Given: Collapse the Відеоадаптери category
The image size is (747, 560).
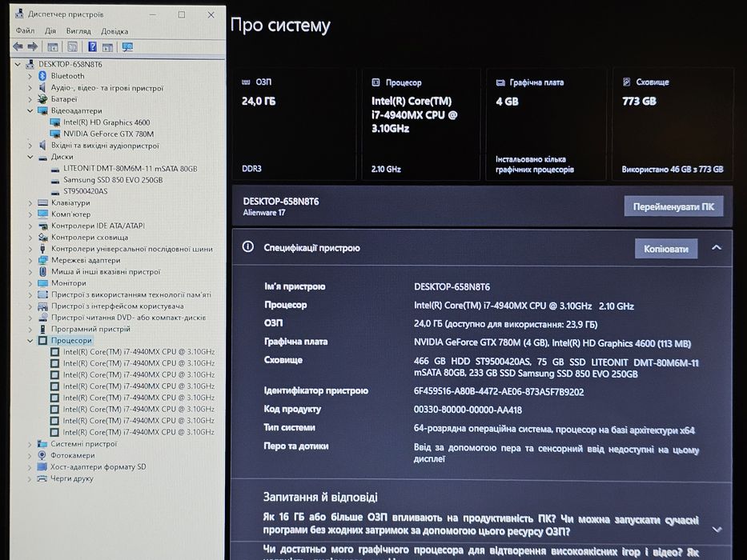Looking at the screenshot, I should point(30,111).
